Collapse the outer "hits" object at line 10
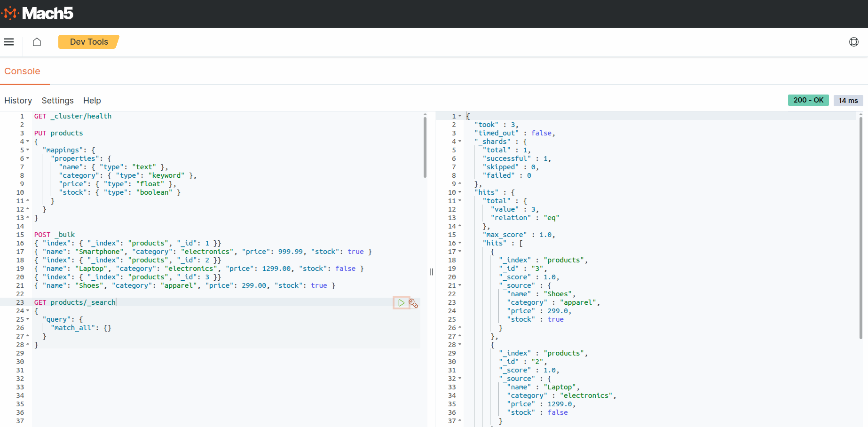 [460, 192]
